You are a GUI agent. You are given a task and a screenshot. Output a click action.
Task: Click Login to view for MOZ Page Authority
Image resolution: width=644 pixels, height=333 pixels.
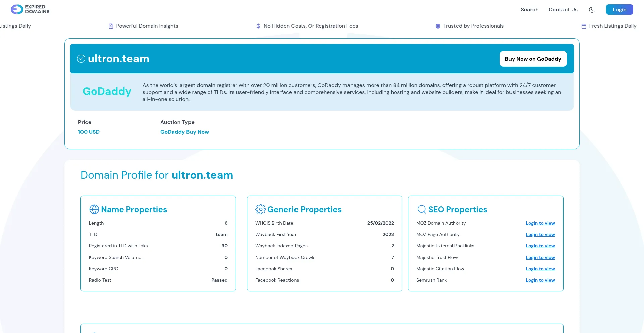click(x=540, y=234)
